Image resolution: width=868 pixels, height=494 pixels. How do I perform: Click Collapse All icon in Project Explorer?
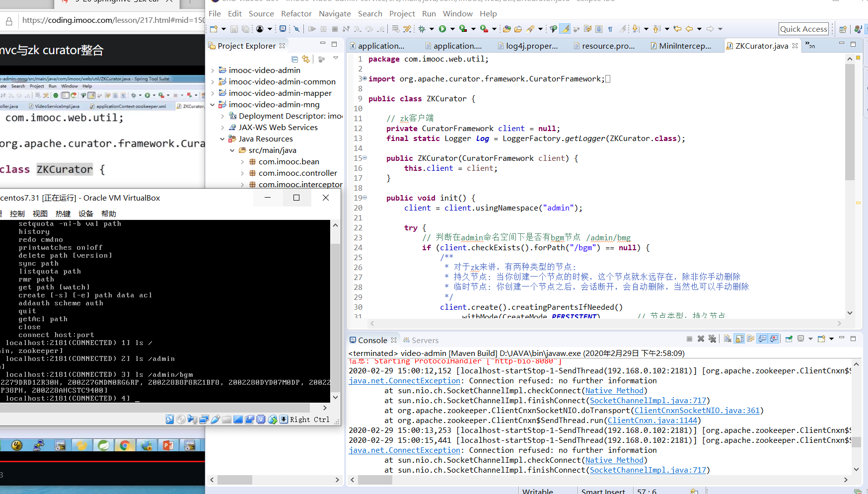pyautogui.click(x=294, y=59)
